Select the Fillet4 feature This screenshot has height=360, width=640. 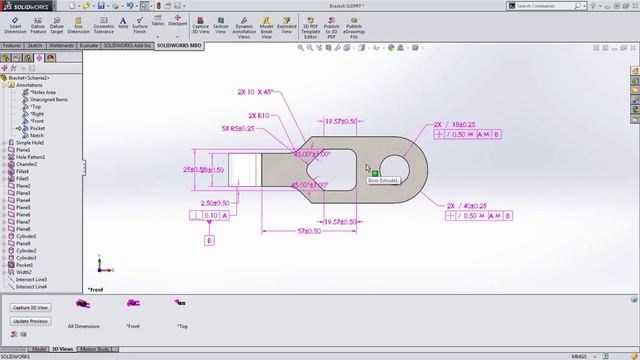coord(22,171)
